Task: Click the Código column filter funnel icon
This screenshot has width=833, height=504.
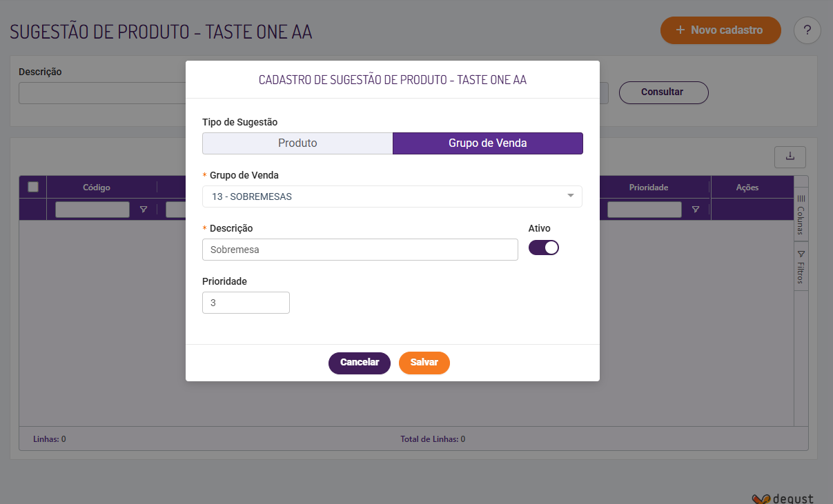Action: click(x=144, y=210)
